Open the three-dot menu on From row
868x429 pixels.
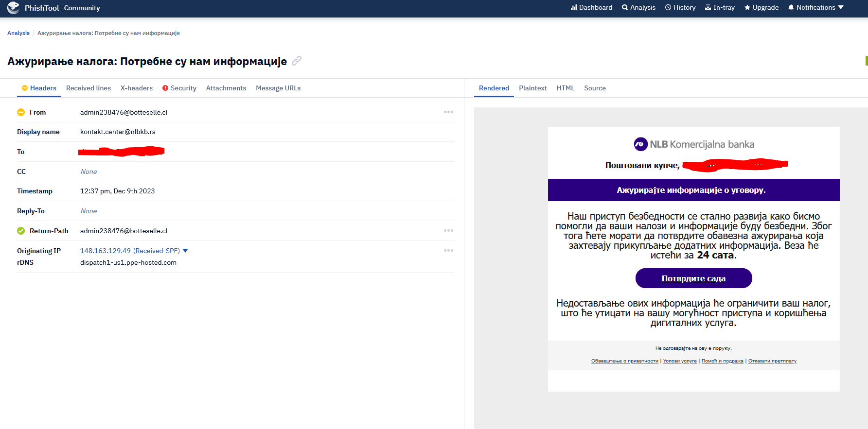pyautogui.click(x=448, y=112)
